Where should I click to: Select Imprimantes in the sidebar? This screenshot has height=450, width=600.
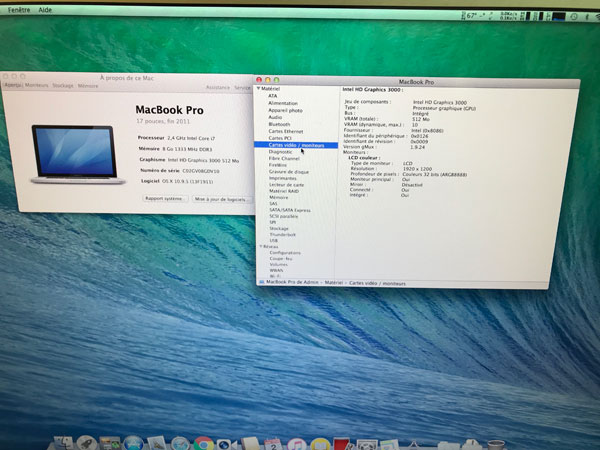(x=283, y=178)
